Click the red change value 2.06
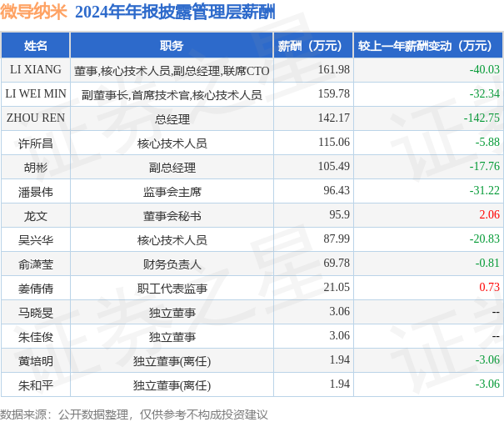The image size is (504, 422). coord(489,214)
